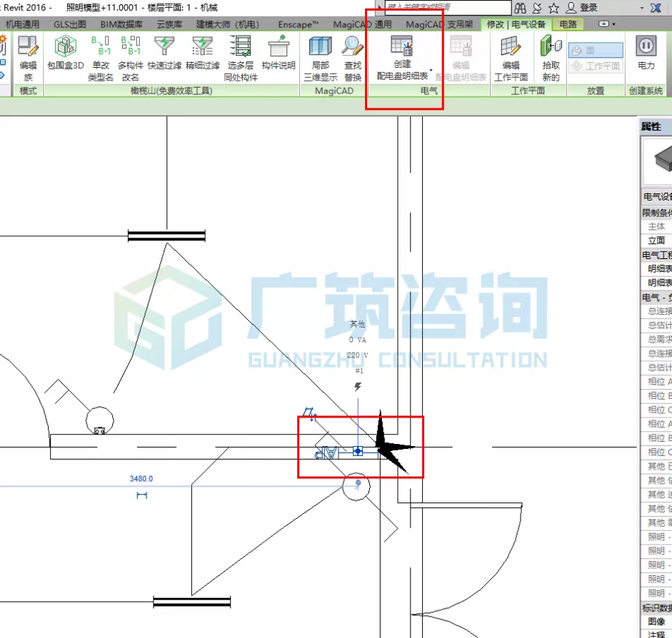Click the 3480.0 temporary dimension value

click(x=141, y=479)
